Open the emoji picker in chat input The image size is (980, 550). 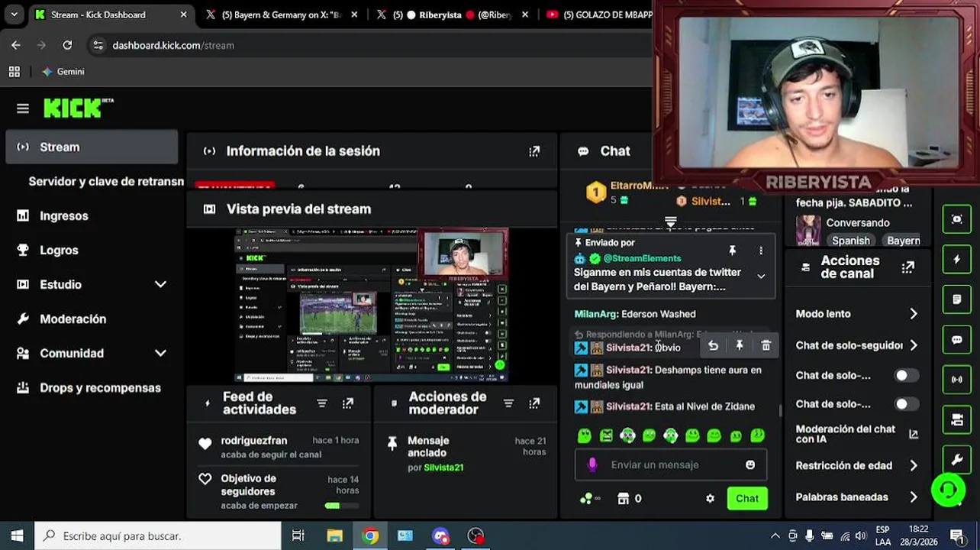[750, 464]
